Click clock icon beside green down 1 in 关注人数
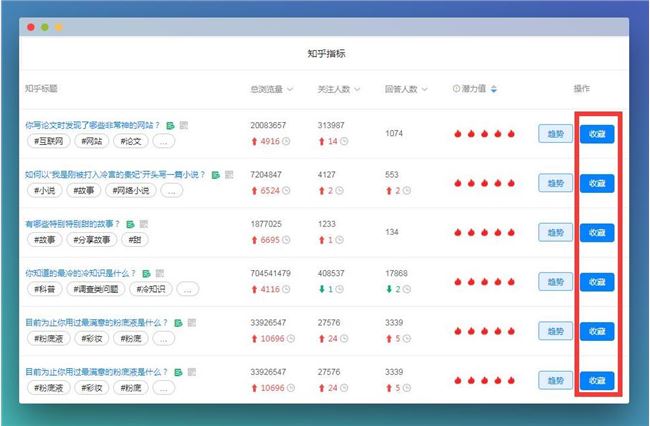650x426 pixels. coord(339,289)
